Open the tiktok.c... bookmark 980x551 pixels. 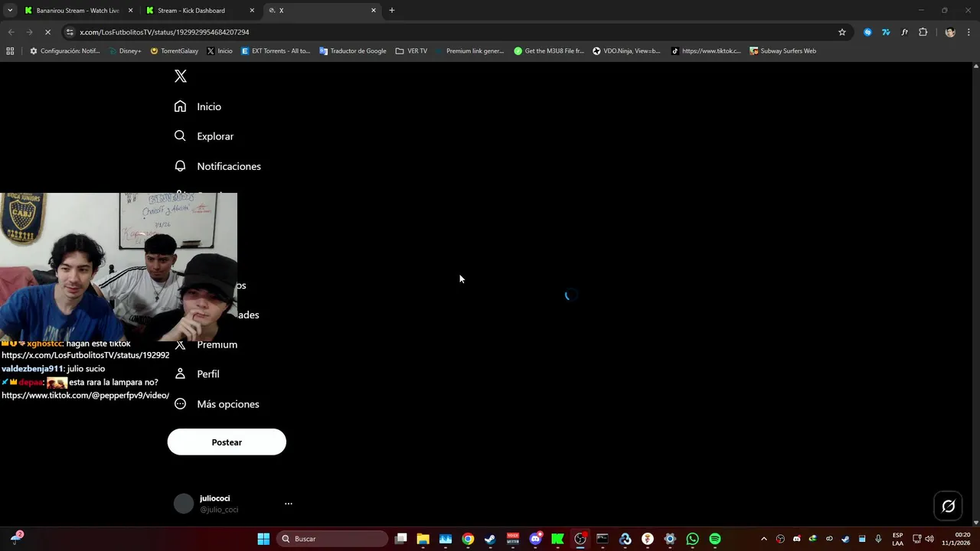[706, 51]
